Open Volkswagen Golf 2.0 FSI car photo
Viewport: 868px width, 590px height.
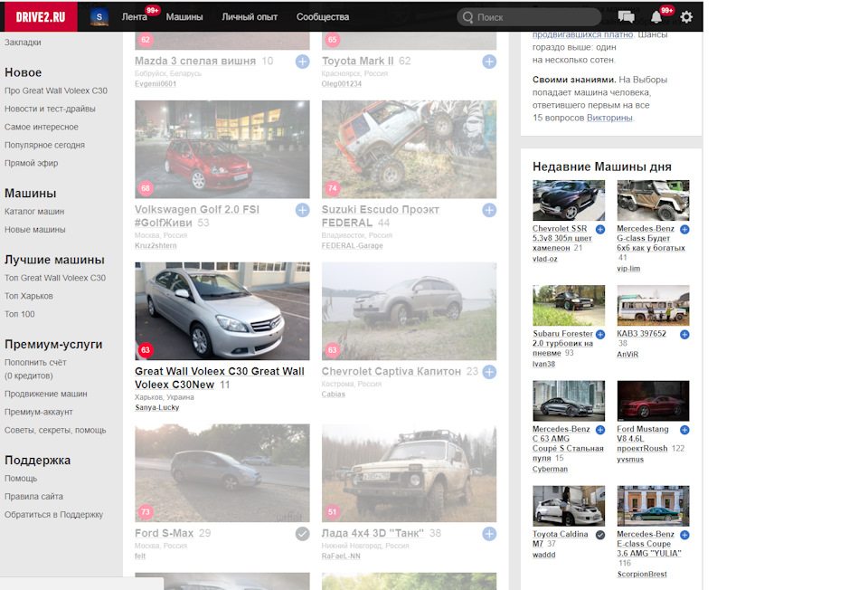tap(222, 149)
